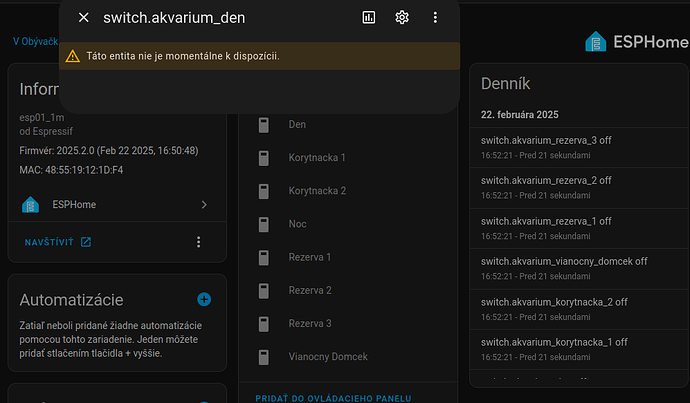Click the Rezerva 2 switch icon
690x403 pixels.
click(x=264, y=291)
